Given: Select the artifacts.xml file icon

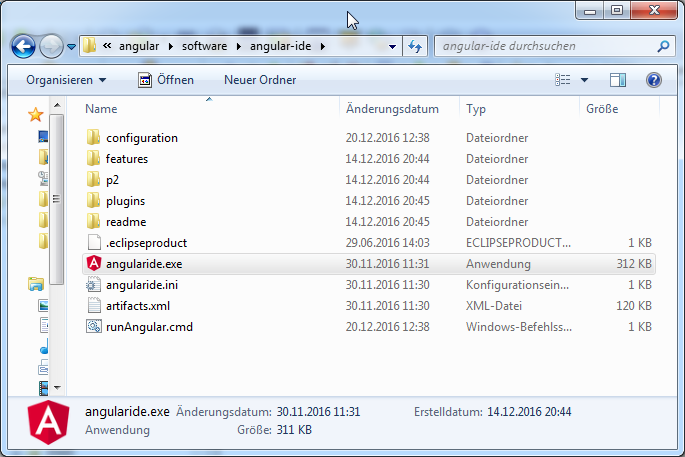Looking at the screenshot, I should coord(94,305).
